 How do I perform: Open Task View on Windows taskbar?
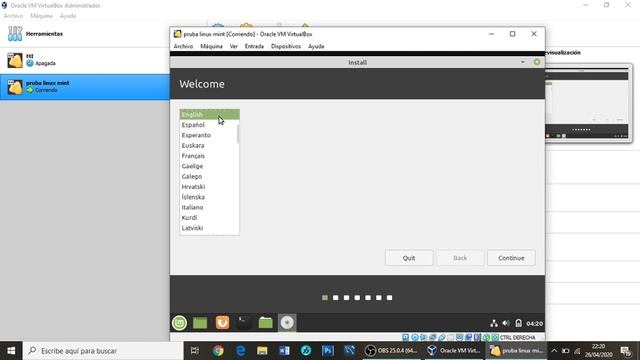click(195, 351)
